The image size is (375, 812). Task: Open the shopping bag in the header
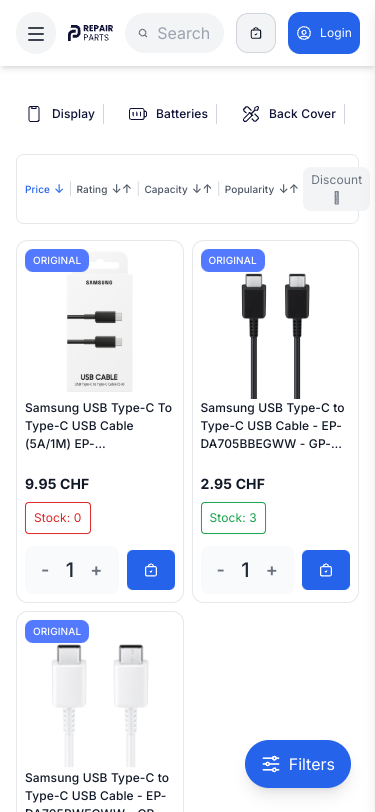pyautogui.click(x=256, y=33)
